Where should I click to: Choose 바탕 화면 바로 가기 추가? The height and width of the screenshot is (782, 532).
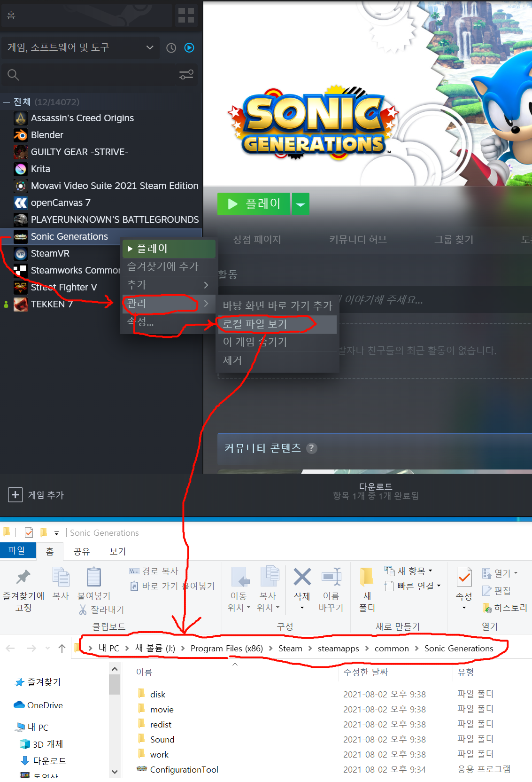click(x=278, y=306)
